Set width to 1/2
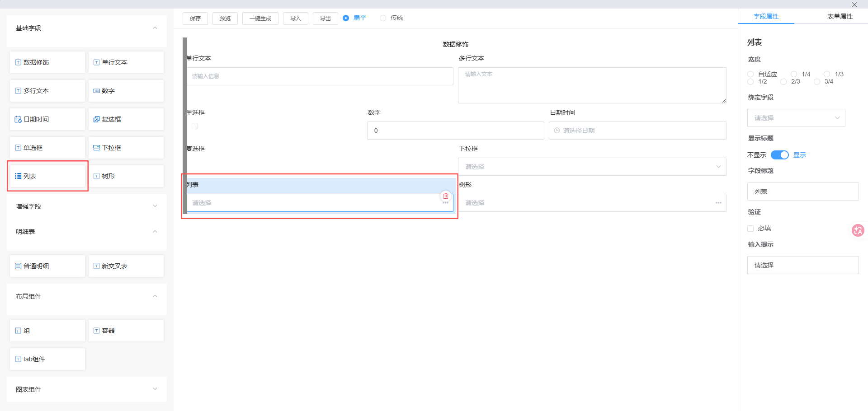868x411 pixels. click(x=750, y=82)
